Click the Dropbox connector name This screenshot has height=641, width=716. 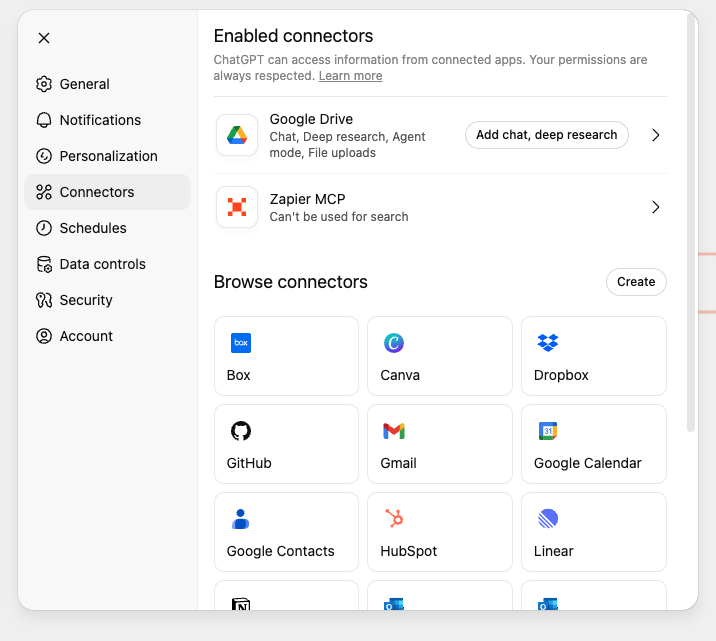tap(561, 375)
